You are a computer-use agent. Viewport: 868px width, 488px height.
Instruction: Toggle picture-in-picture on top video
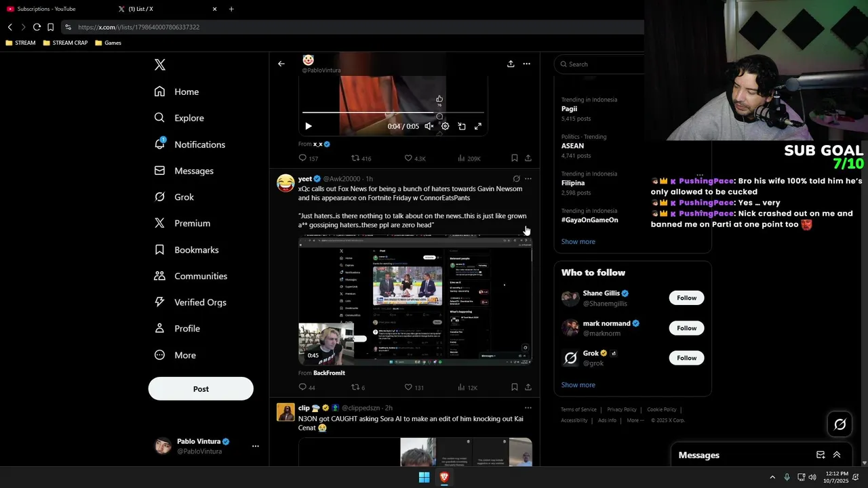[x=462, y=126]
